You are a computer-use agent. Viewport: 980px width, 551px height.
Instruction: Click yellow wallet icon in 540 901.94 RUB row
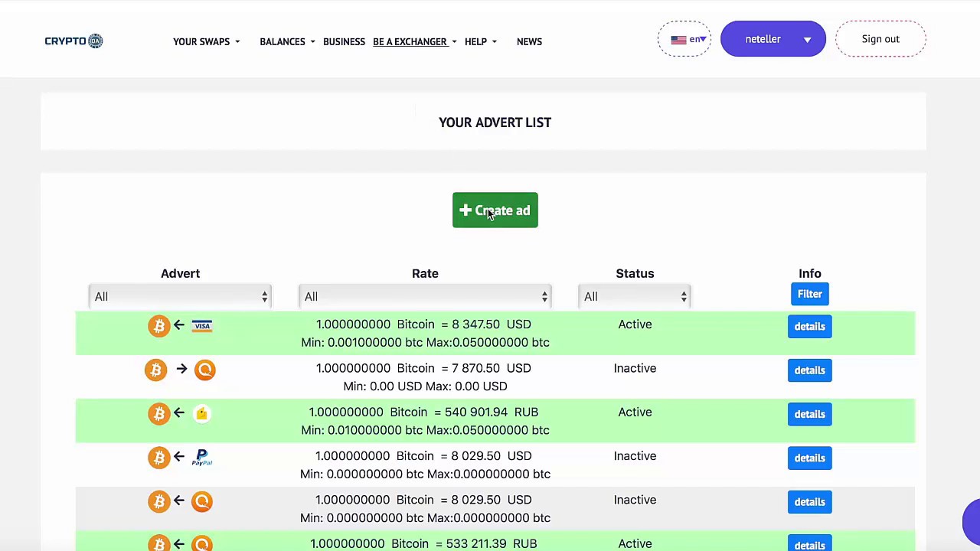point(202,414)
